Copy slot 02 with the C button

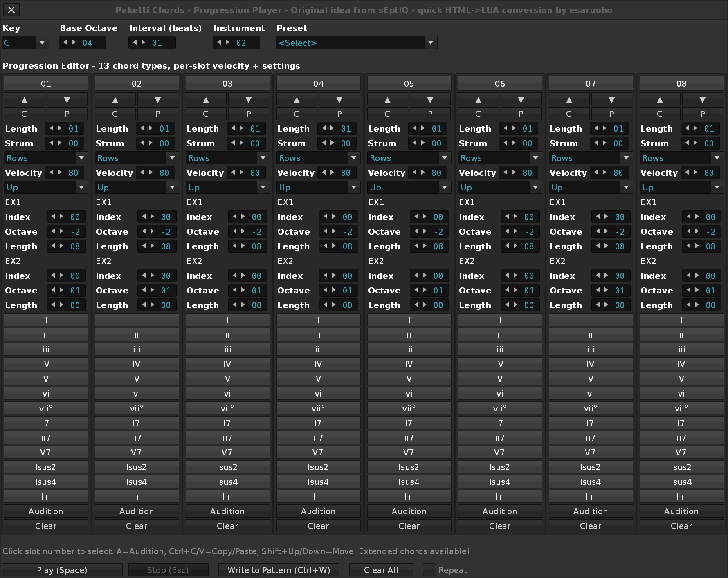(115, 114)
